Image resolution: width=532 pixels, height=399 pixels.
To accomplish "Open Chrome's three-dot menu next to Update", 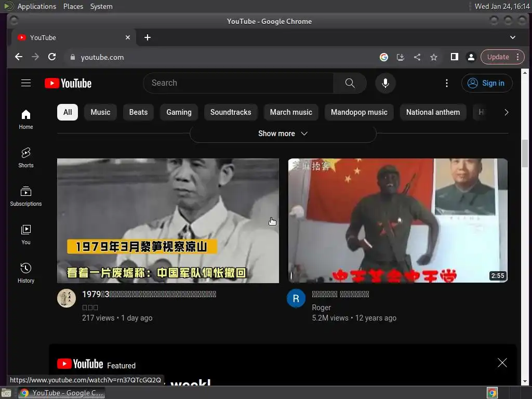I will click(517, 57).
